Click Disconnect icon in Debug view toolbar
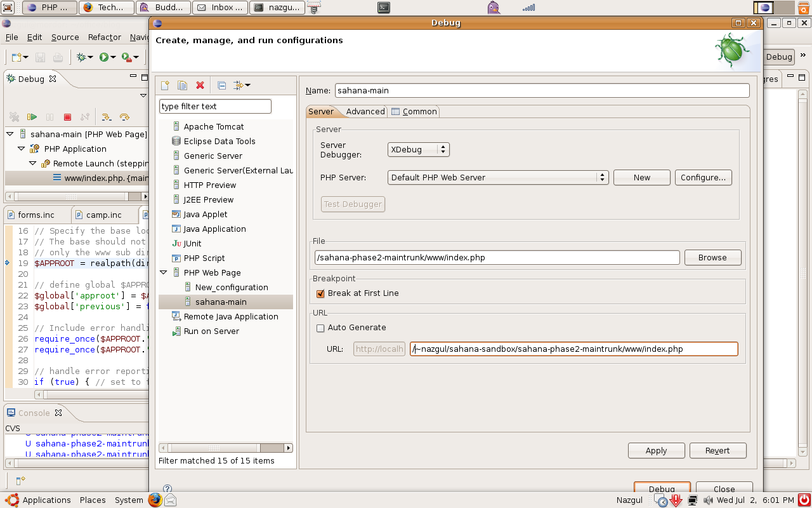Viewport: 812px width, 508px height. (x=85, y=117)
